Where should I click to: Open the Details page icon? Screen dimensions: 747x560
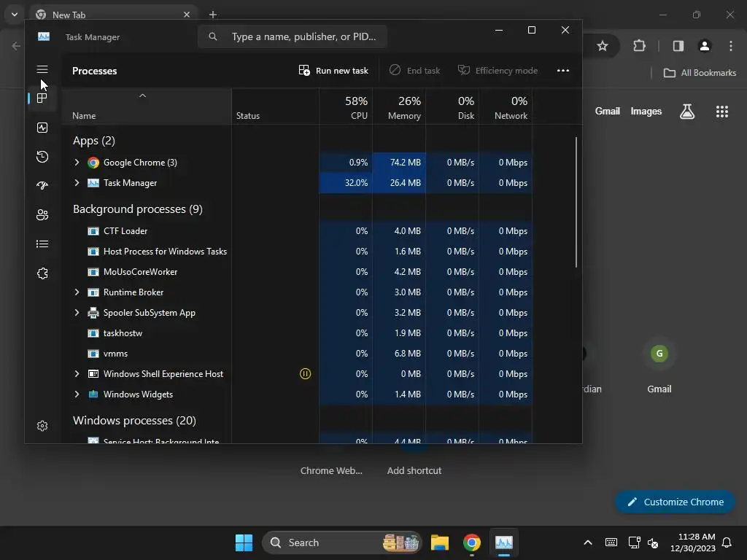[x=42, y=244]
